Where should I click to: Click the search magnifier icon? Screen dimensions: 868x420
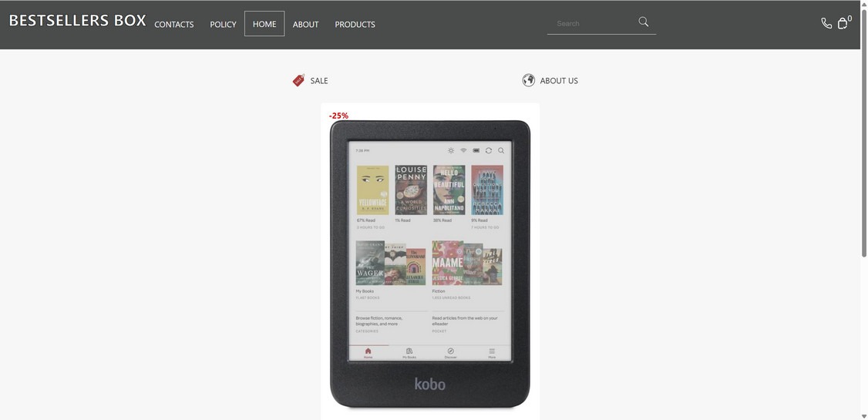tap(643, 22)
